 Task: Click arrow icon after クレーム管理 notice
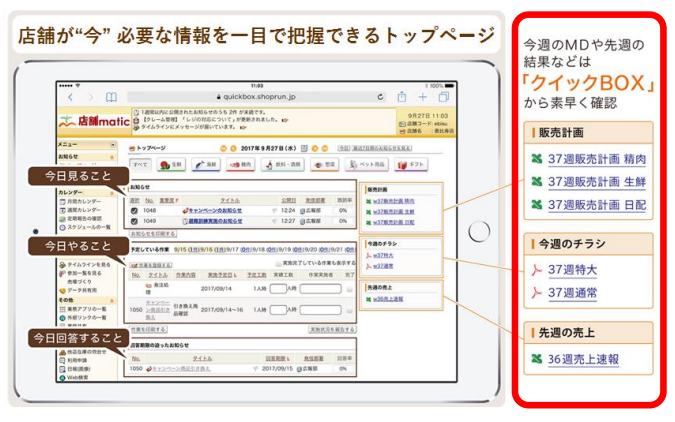click(x=285, y=120)
